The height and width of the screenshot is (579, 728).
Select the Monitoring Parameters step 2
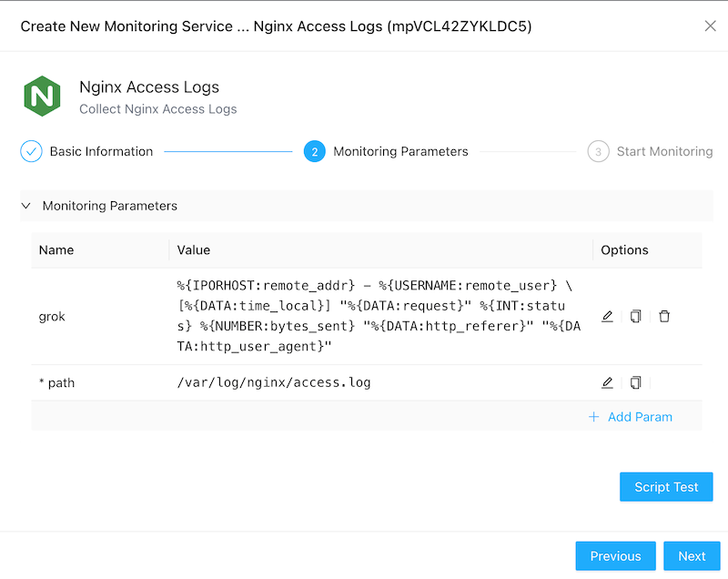pos(314,152)
